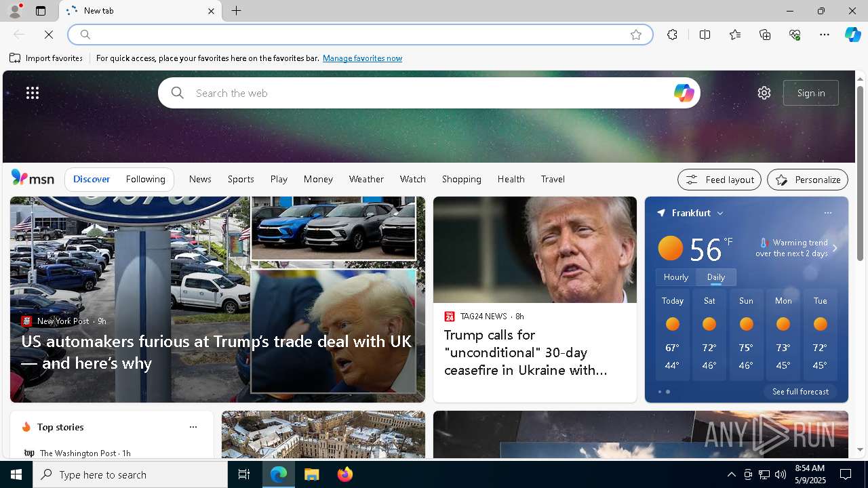Switch weather to Daily view
Viewport: 868px width, 488px height.
pos(716,277)
